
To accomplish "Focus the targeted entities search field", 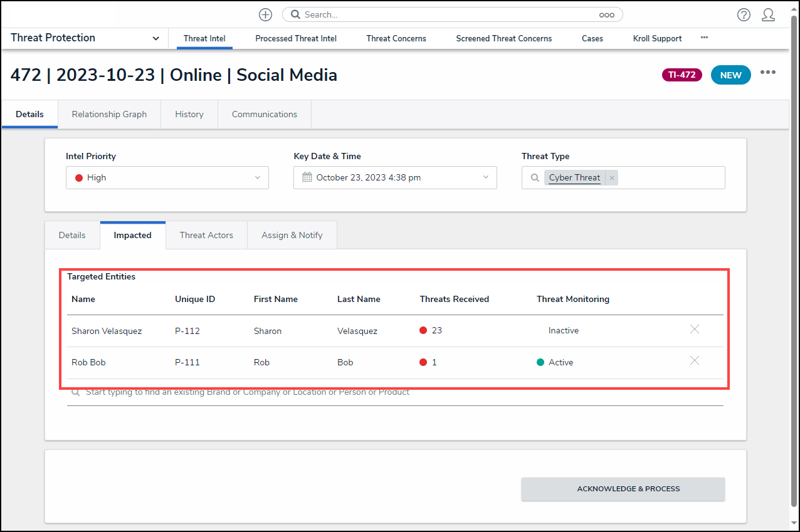I will [395, 392].
